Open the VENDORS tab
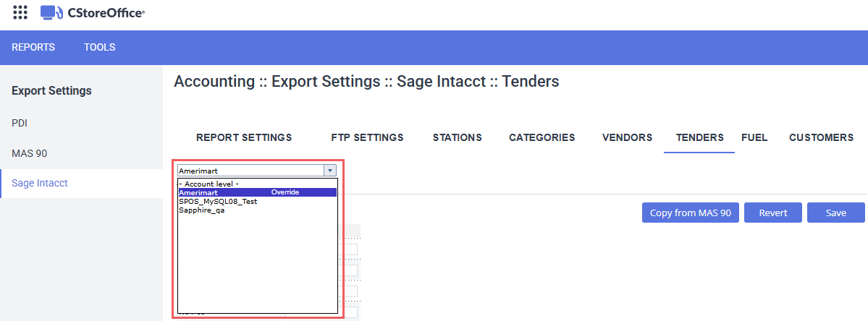 [627, 137]
